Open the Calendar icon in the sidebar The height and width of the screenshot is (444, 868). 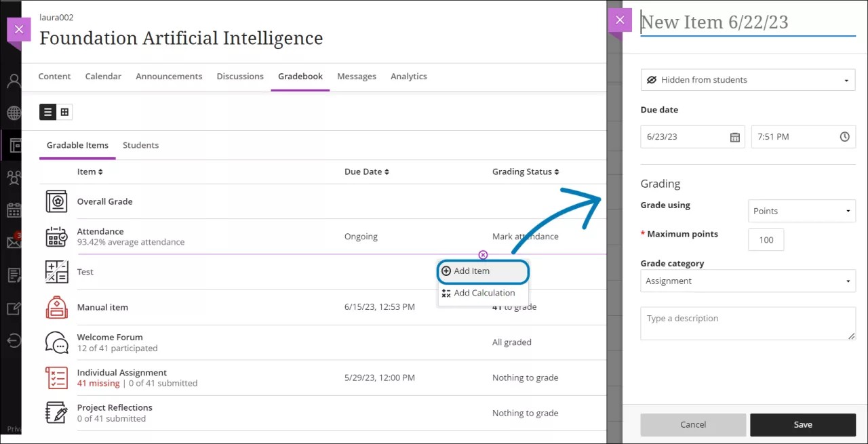[x=14, y=210]
